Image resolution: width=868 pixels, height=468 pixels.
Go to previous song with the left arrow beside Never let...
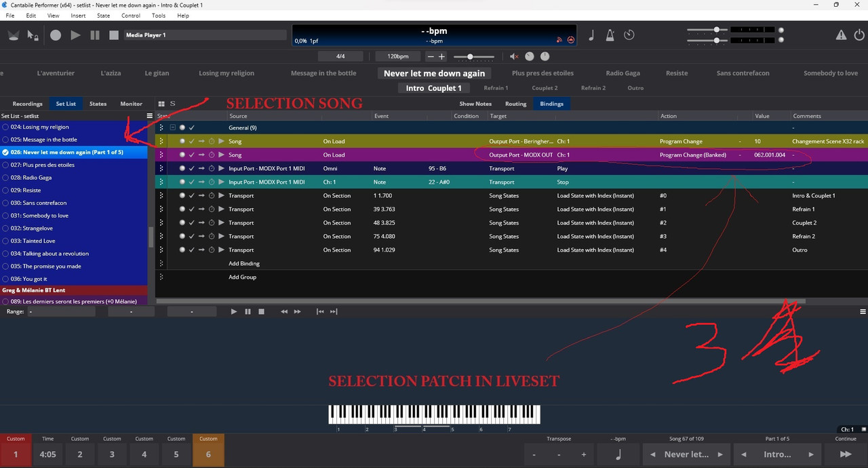click(x=652, y=454)
